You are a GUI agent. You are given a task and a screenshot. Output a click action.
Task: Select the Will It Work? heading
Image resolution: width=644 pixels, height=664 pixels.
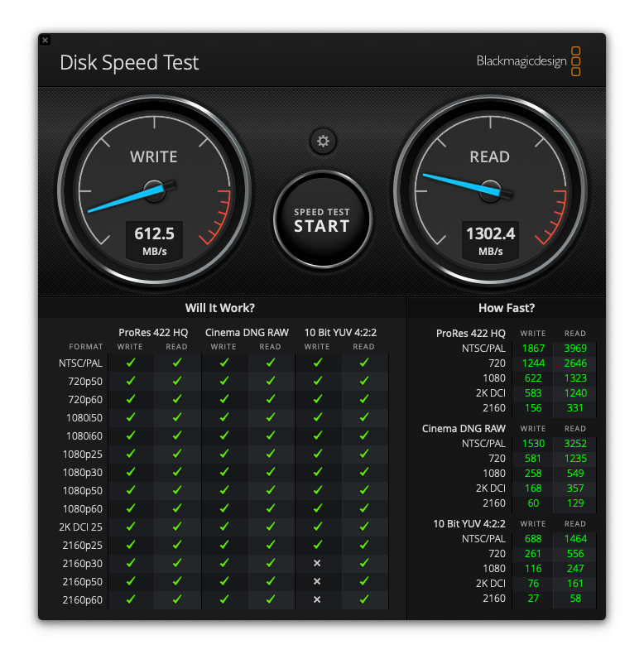pyautogui.click(x=219, y=308)
